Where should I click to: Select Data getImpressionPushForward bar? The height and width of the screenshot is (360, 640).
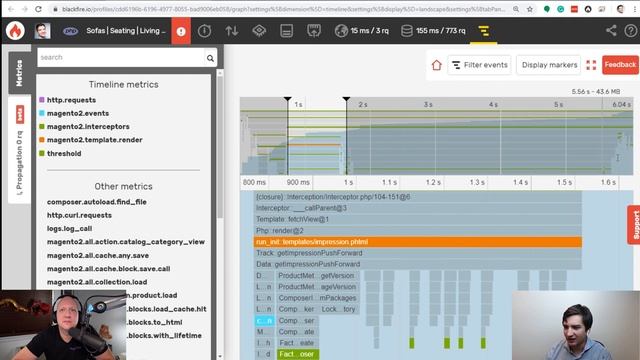pos(418,264)
